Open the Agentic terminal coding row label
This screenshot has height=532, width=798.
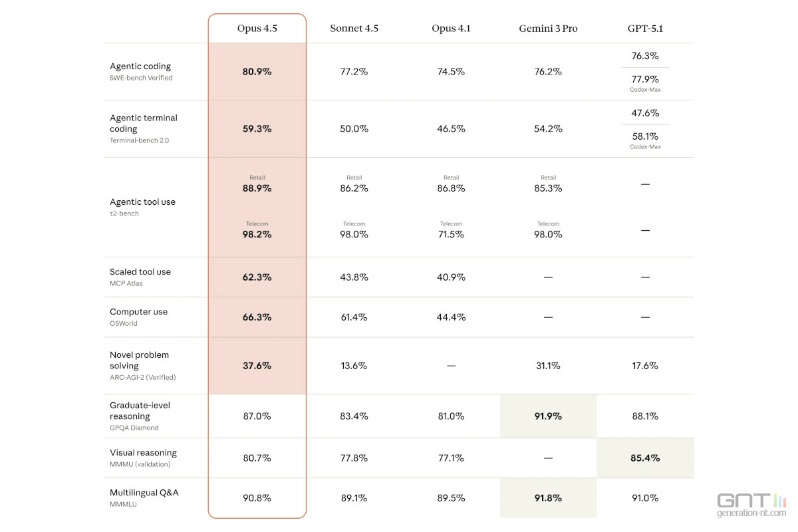[x=144, y=123]
